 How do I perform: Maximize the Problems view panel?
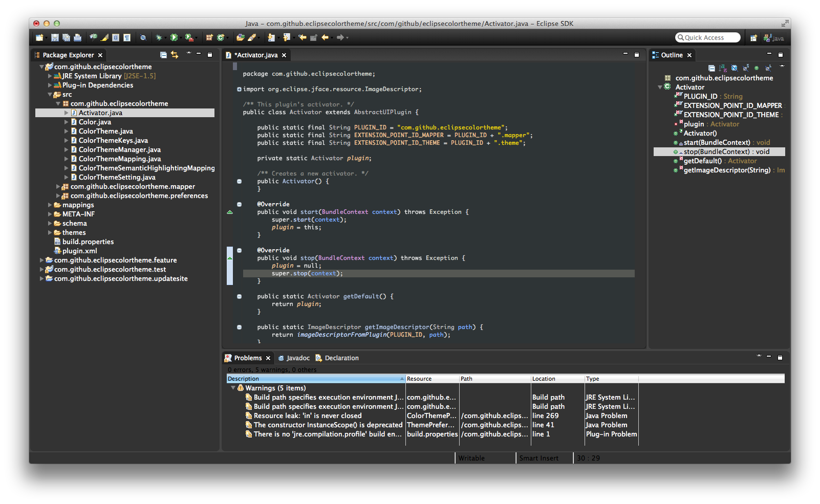tap(780, 357)
